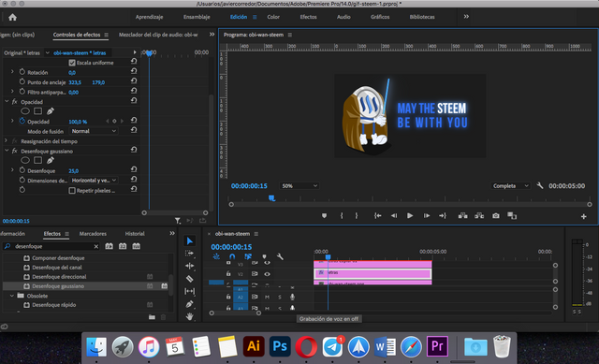Image resolution: width=599 pixels, height=364 pixels.
Task: Click the Home icon
Action: coord(12,17)
